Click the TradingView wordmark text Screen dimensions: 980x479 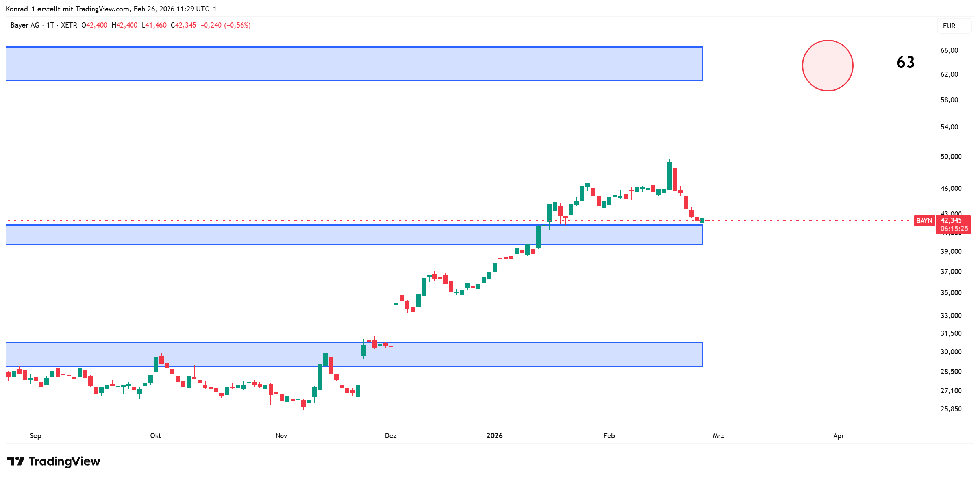[x=65, y=461]
